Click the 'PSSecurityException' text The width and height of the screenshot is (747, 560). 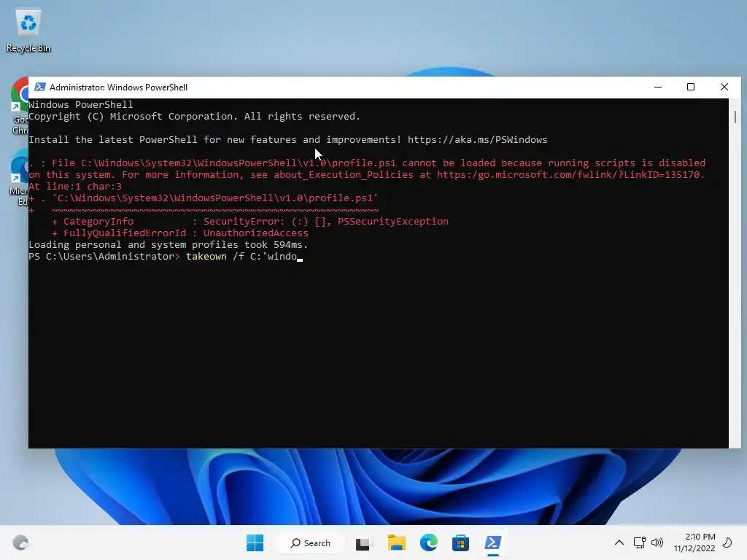393,222
